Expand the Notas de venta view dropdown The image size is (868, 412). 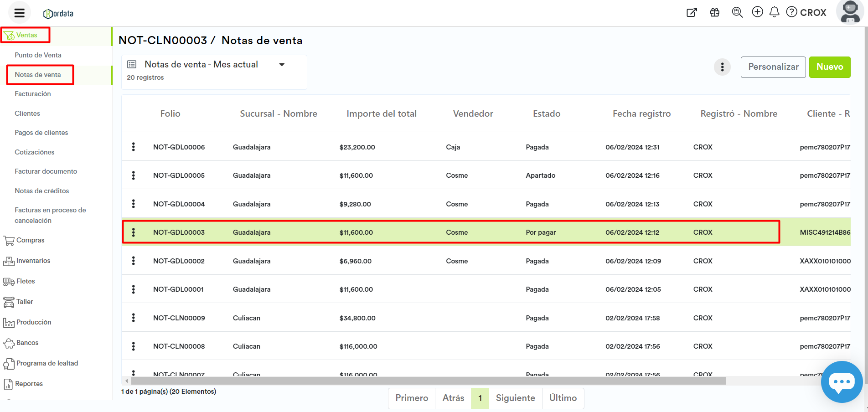click(282, 65)
